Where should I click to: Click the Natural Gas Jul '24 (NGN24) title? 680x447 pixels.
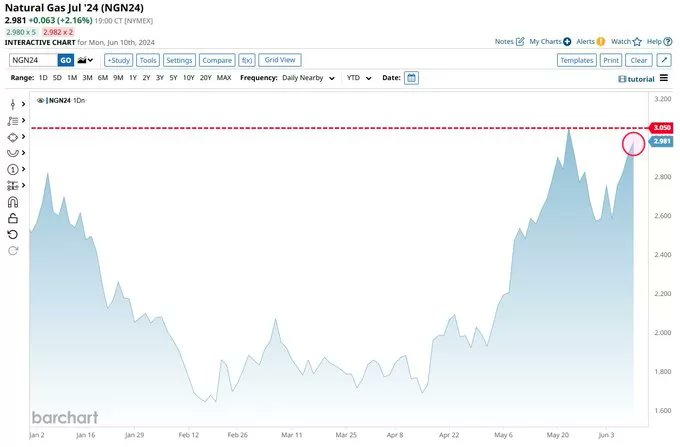(x=74, y=7)
